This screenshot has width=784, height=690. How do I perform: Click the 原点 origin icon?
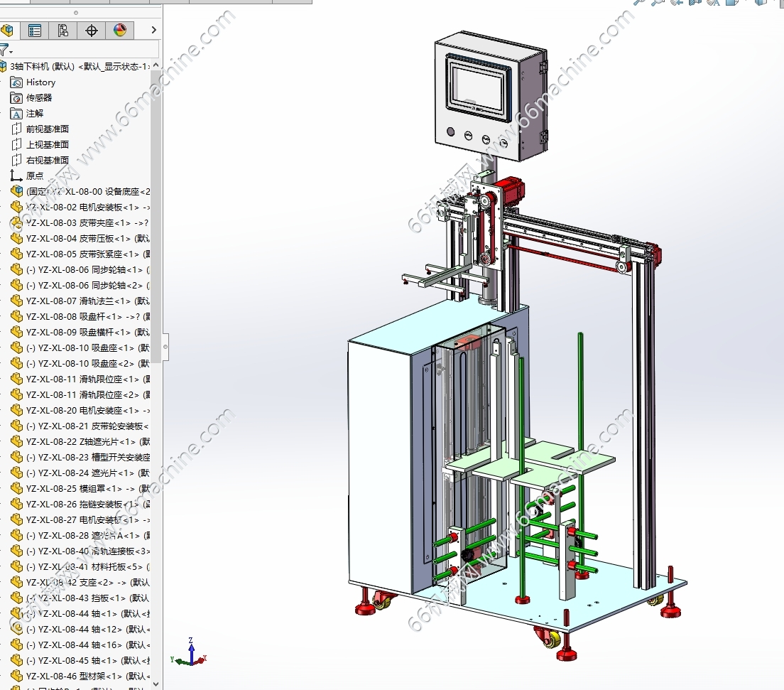[16, 176]
